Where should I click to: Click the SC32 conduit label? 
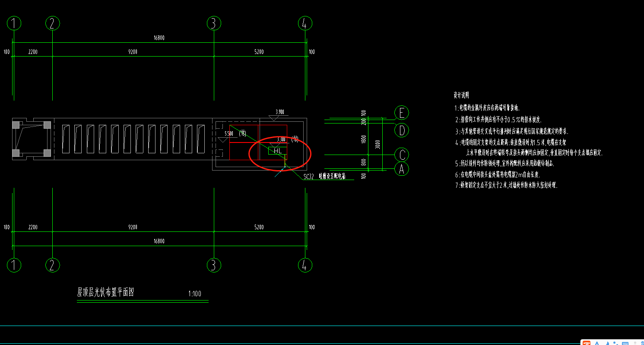[308, 177]
